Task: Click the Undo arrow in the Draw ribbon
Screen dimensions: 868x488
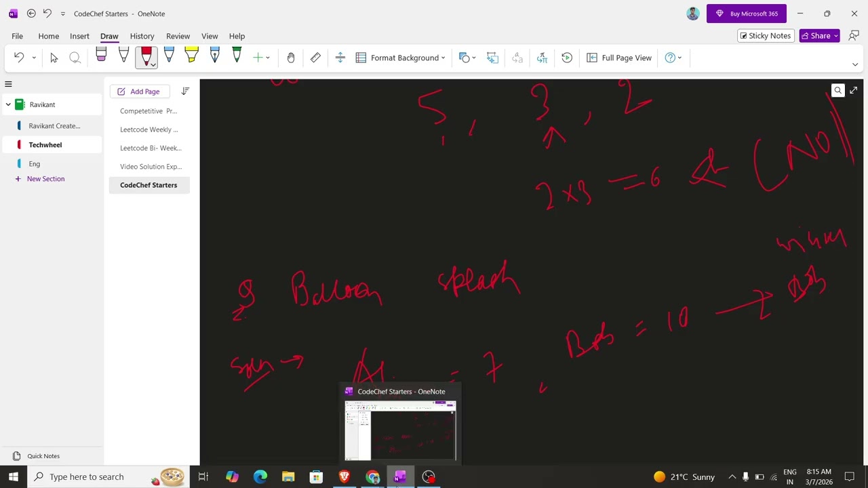Action: coord(19,58)
